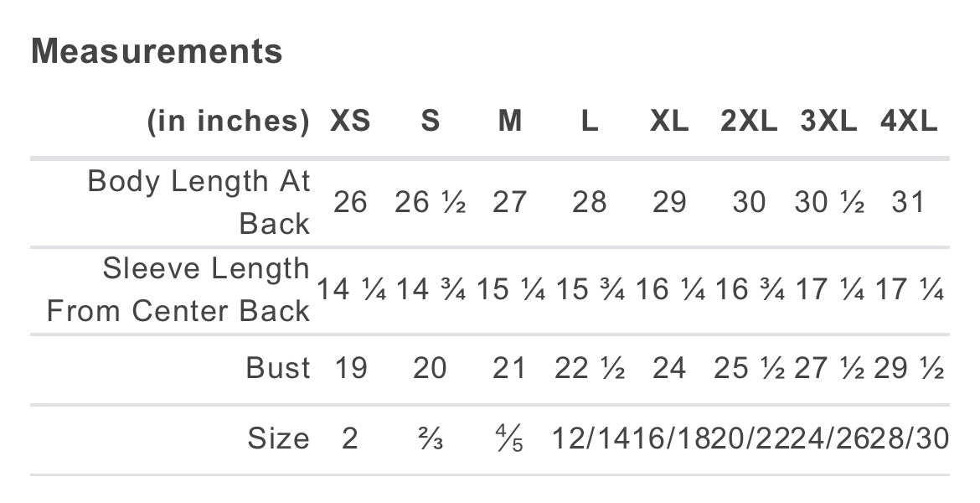This screenshot has width=980, height=503.
Task: Select the size value 12/14
Action: (x=591, y=438)
